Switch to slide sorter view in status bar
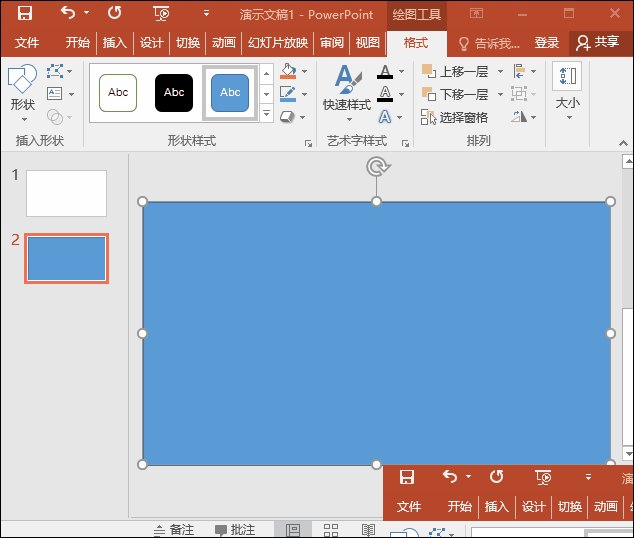634x538 pixels. pyautogui.click(x=331, y=530)
